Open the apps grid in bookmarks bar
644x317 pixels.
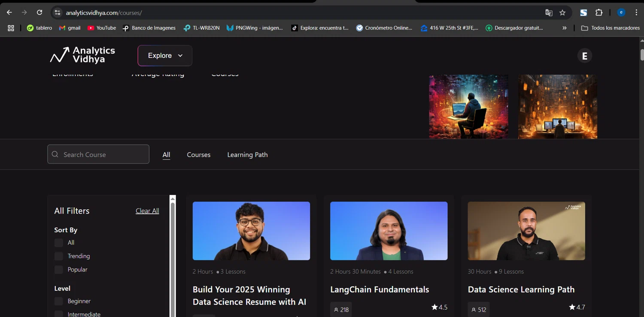pyautogui.click(x=11, y=28)
